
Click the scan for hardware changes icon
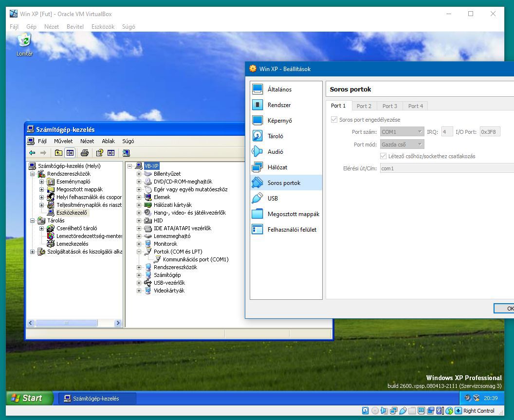(x=126, y=153)
